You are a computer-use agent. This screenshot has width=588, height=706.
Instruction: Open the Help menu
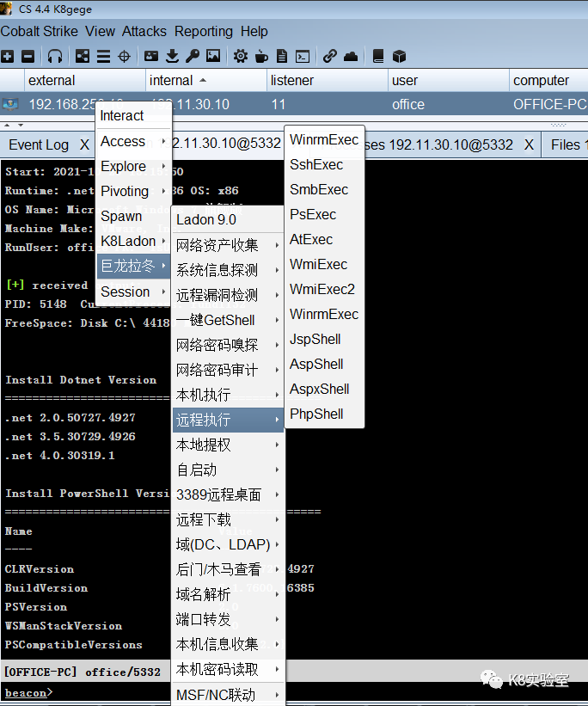[x=254, y=32]
